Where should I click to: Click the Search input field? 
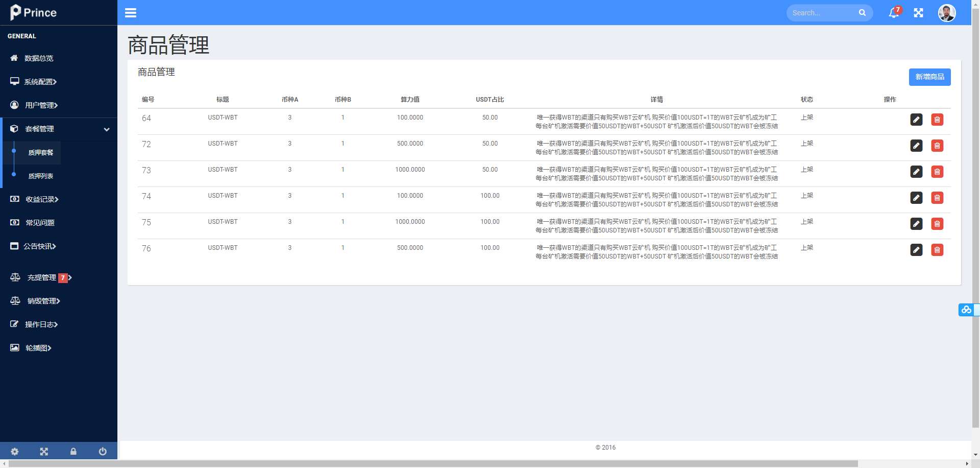[823, 13]
